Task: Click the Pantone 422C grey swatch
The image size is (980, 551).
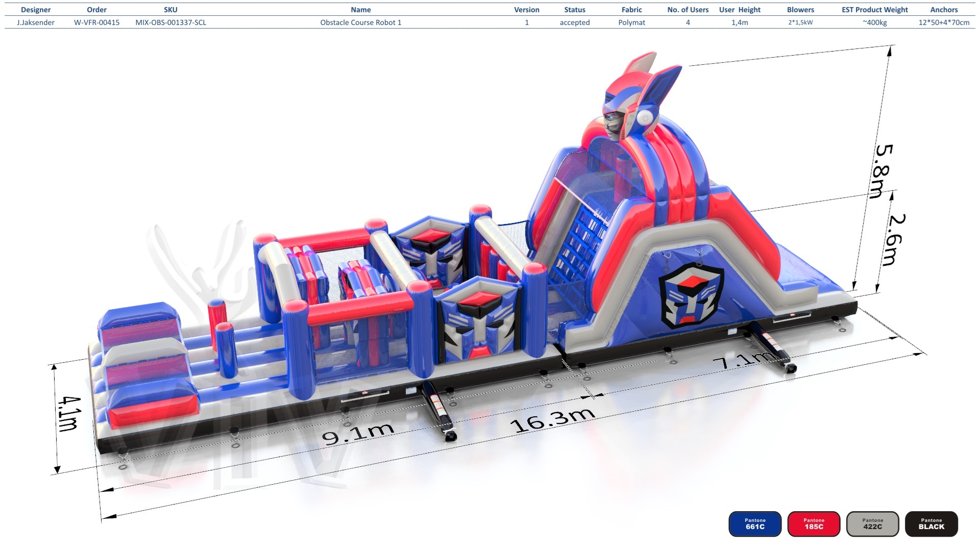Action: [872, 524]
